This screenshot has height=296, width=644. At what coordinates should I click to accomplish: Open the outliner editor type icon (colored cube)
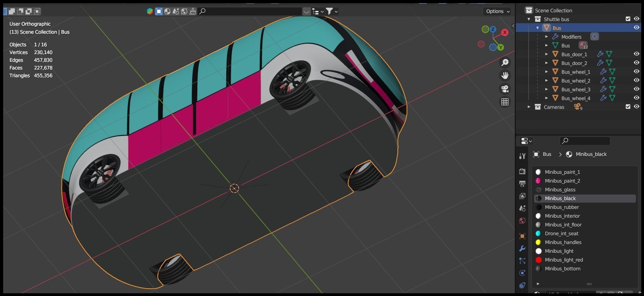(150, 11)
